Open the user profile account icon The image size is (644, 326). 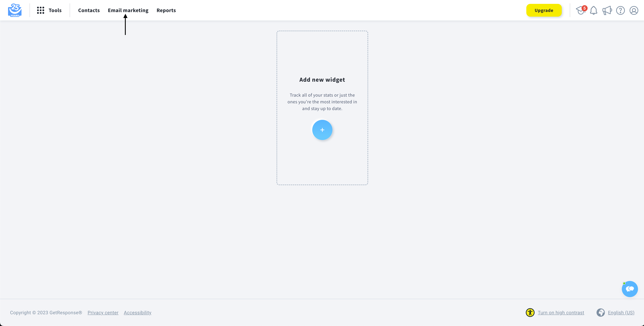(634, 11)
